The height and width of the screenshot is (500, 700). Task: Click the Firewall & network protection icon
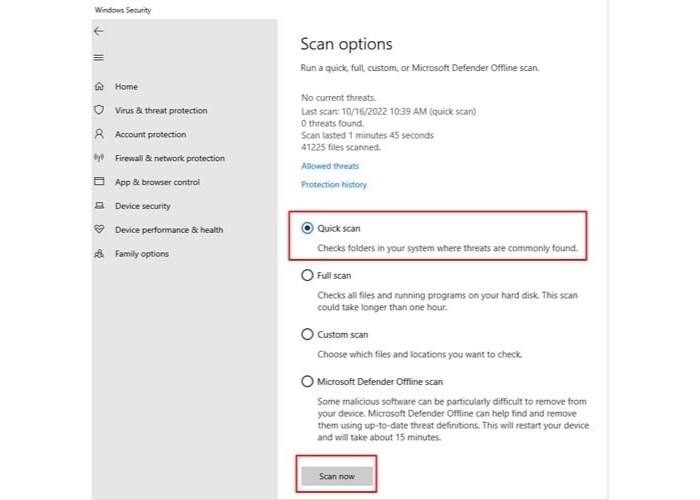[99, 158]
